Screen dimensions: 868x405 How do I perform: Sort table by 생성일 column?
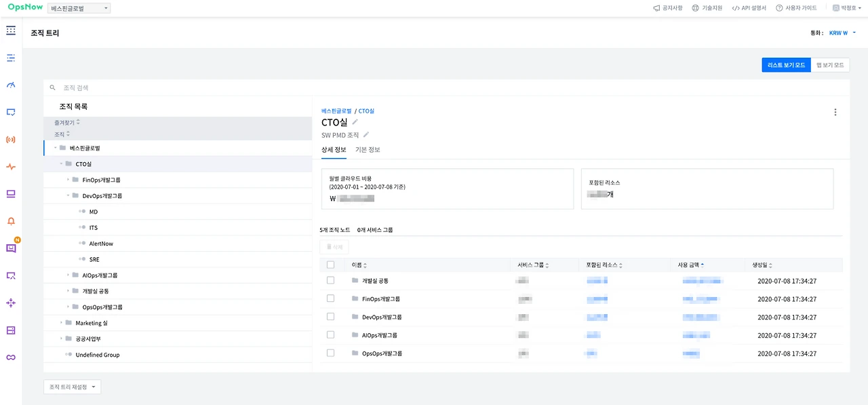762,265
